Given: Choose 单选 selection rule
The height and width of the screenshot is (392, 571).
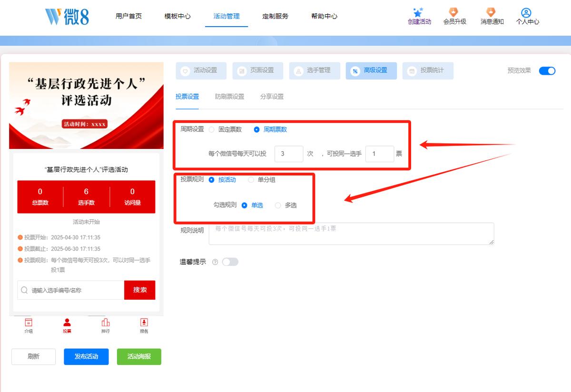Looking at the screenshot, I should pos(245,206).
